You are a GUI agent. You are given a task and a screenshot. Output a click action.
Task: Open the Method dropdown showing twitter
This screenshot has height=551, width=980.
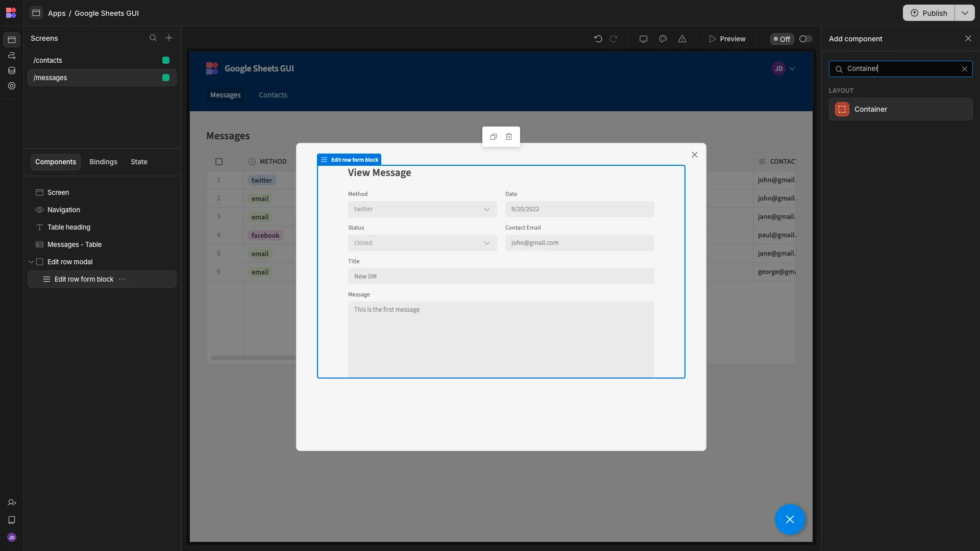pos(422,209)
